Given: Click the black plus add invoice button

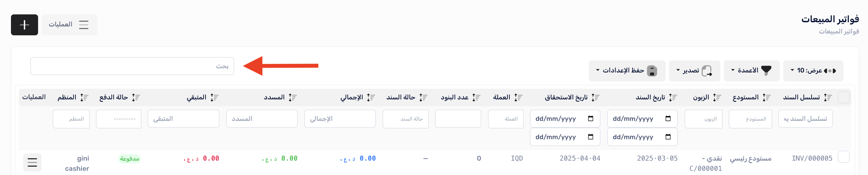Looking at the screenshot, I should pos(24,25).
